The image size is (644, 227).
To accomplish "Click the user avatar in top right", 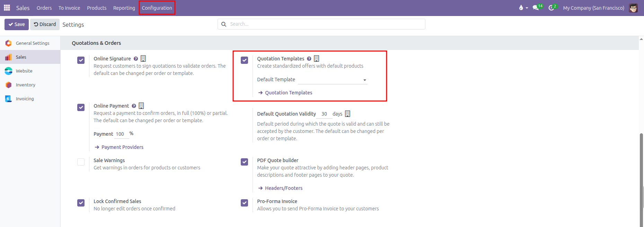I will [633, 8].
